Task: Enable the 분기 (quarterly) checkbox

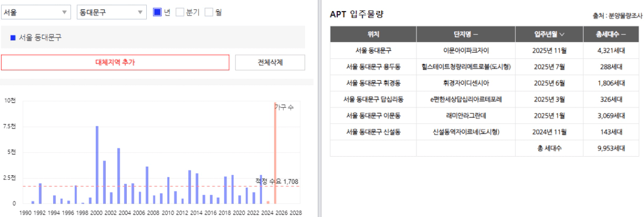Action: (179, 12)
